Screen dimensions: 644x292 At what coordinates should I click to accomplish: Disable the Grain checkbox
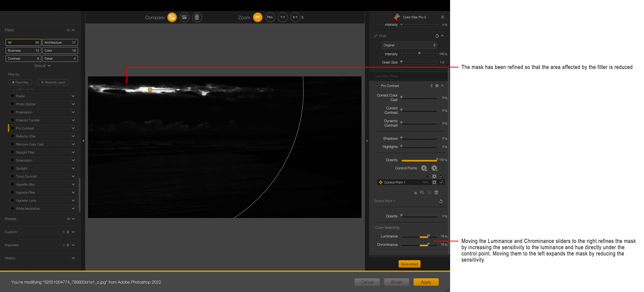tap(376, 36)
